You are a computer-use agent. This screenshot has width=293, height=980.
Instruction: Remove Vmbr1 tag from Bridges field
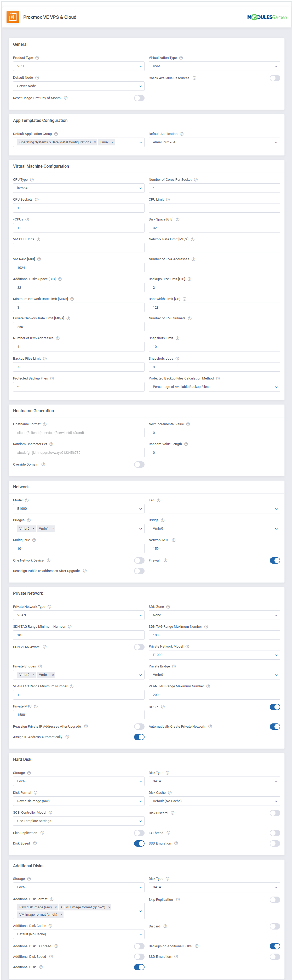coord(53,528)
